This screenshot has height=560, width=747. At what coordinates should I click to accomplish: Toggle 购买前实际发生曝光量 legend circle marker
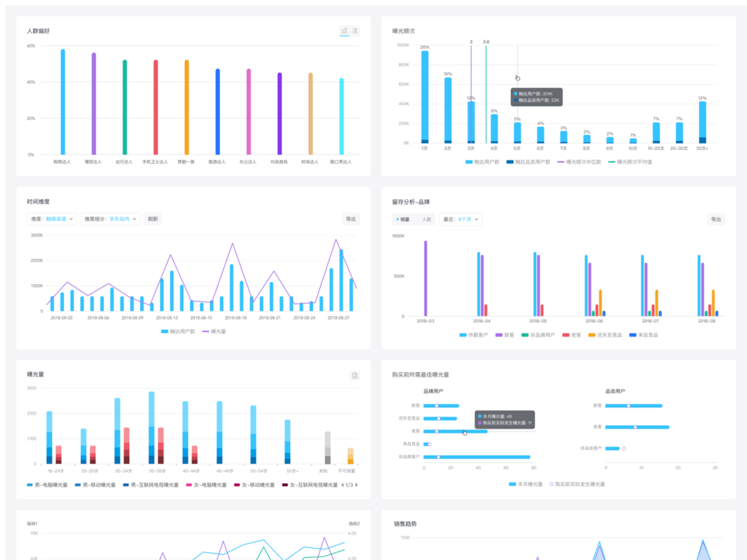click(551, 484)
